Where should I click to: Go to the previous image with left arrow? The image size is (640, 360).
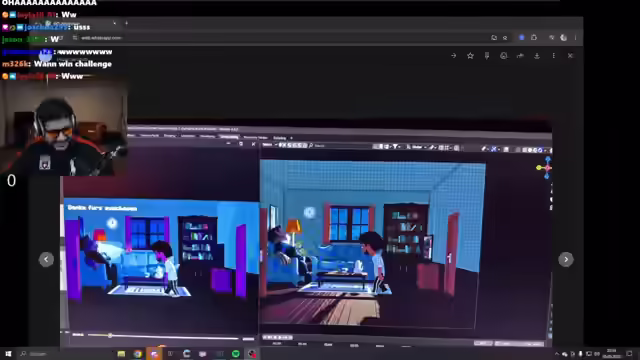pos(46,259)
